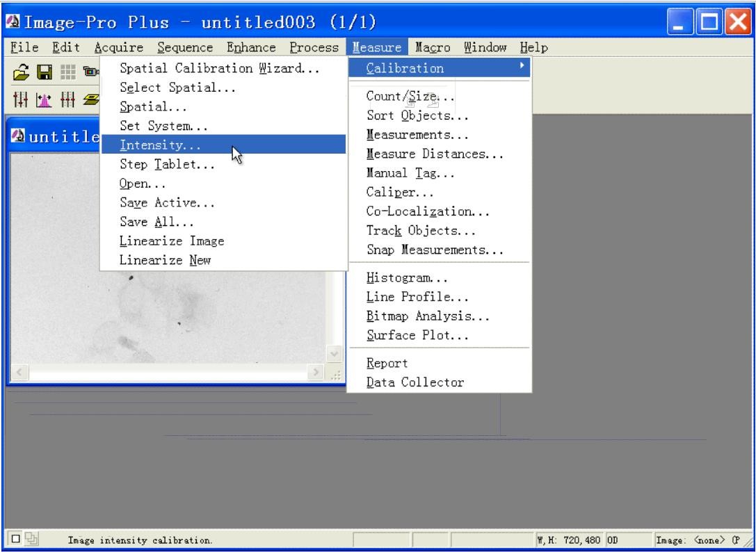The width and height of the screenshot is (756, 552).
Task: Click the yellow stacked layers icon
Action: 90,100
